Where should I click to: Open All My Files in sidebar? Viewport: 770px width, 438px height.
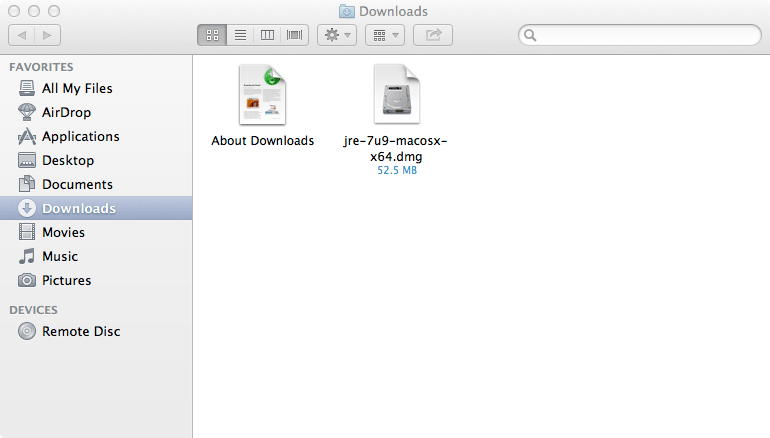tap(76, 88)
